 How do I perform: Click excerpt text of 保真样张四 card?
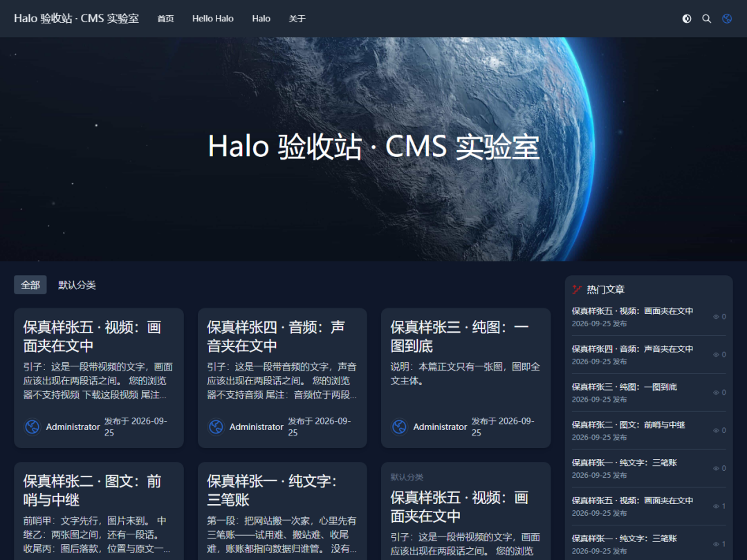pyautogui.click(x=282, y=380)
